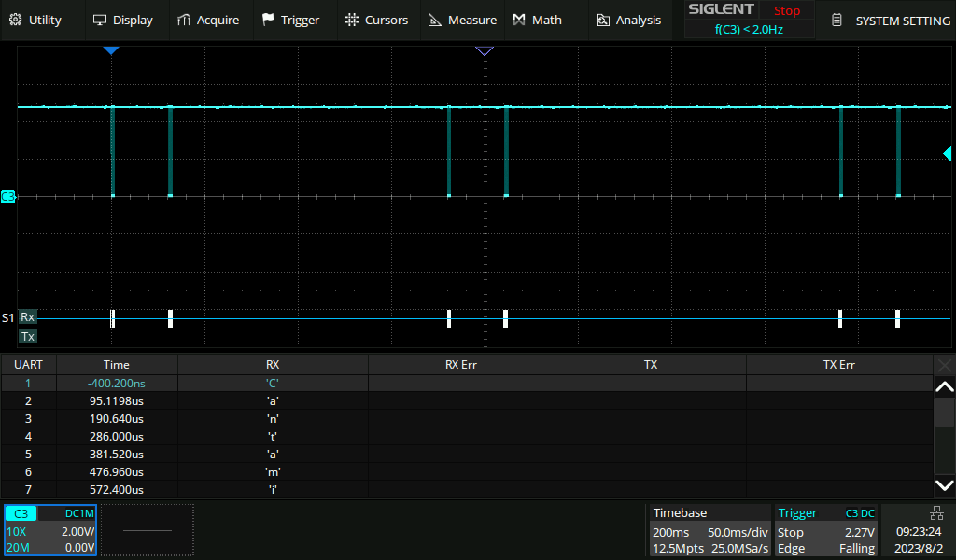The width and height of the screenshot is (956, 560).
Task: Open the Trigger settings descriptor box
Action: click(x=826, y=530)
